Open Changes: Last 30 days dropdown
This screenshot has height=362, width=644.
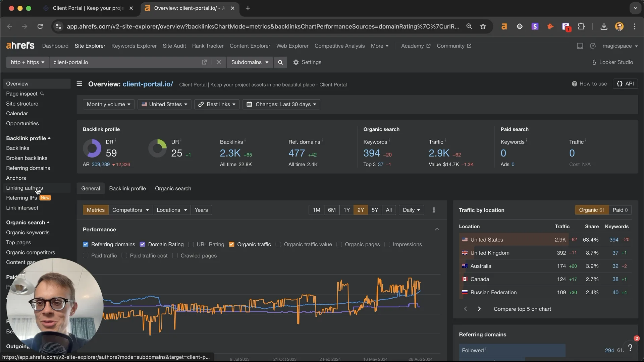[x=281, y=104]
